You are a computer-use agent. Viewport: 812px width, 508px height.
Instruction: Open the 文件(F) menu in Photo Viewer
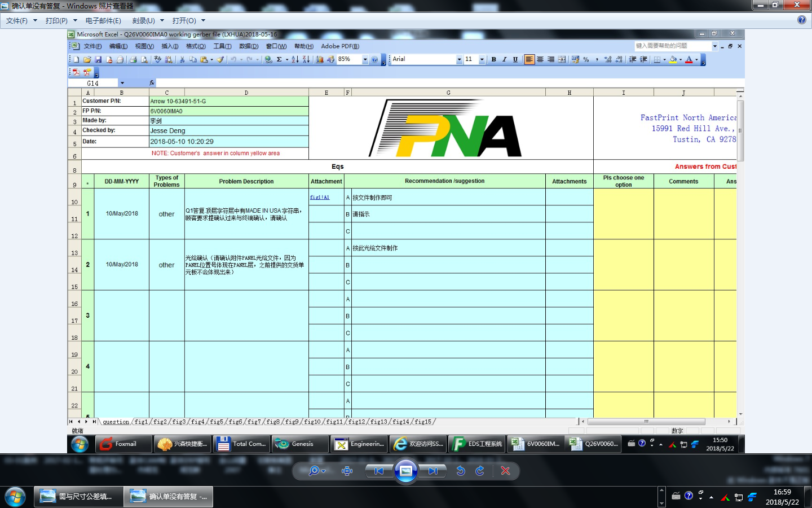click(x=21, y=20)
